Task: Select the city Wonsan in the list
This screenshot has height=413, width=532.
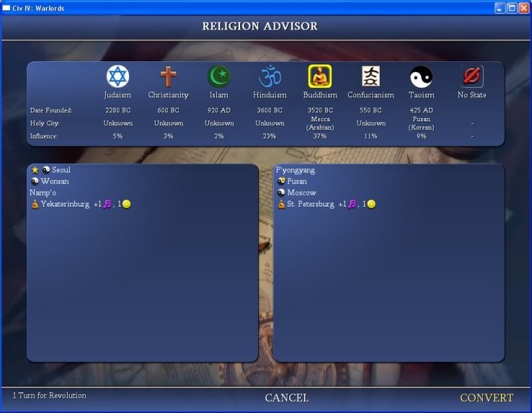Action: pos(55,181)
